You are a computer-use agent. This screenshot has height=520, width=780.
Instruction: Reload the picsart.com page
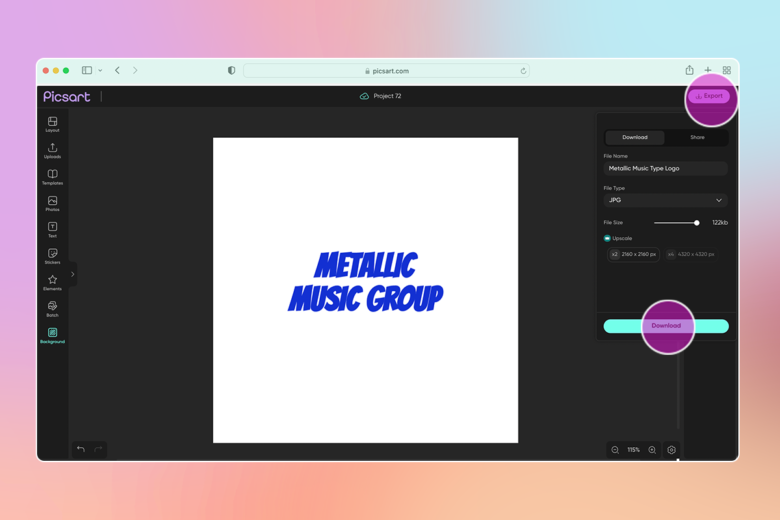(523, 71)
